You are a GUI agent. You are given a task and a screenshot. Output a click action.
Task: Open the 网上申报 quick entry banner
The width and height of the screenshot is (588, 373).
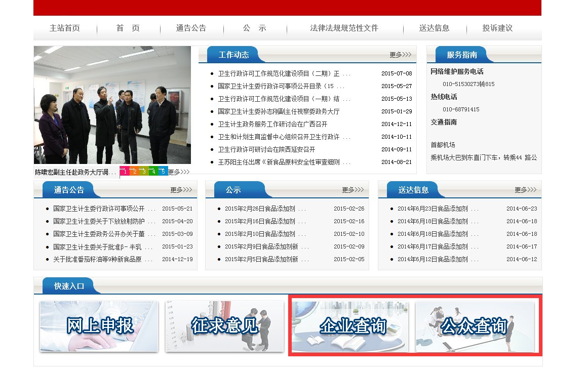[x=99, y=326]
